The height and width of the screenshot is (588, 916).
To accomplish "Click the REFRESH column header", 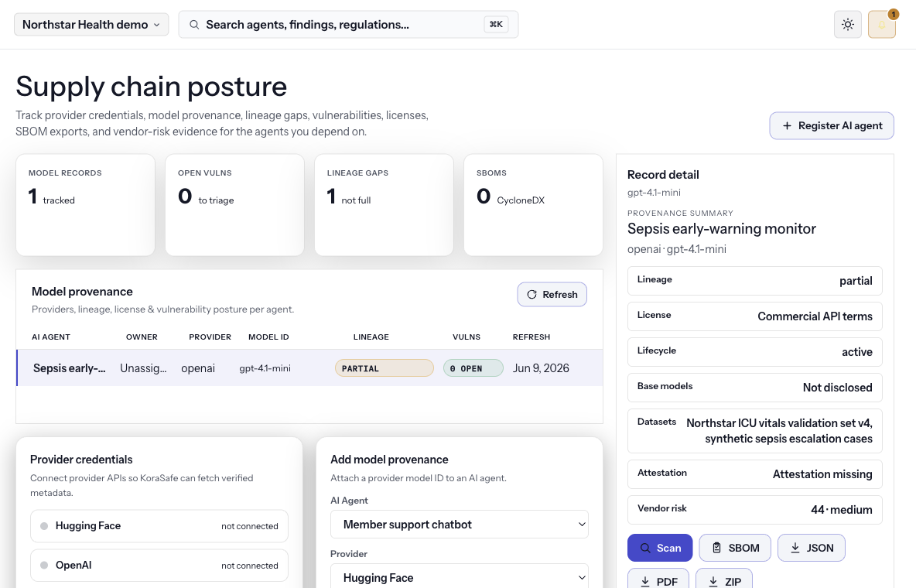I will (531, 337).
